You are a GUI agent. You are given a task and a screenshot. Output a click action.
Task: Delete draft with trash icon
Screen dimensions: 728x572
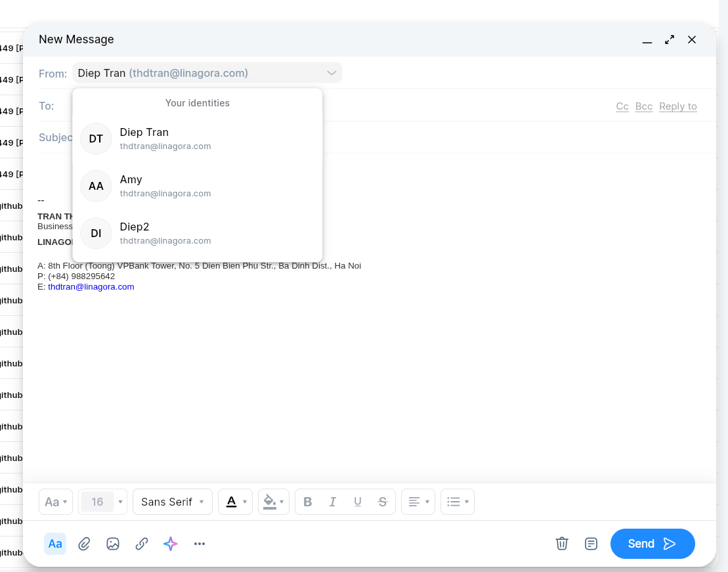(x=562, y=544)
